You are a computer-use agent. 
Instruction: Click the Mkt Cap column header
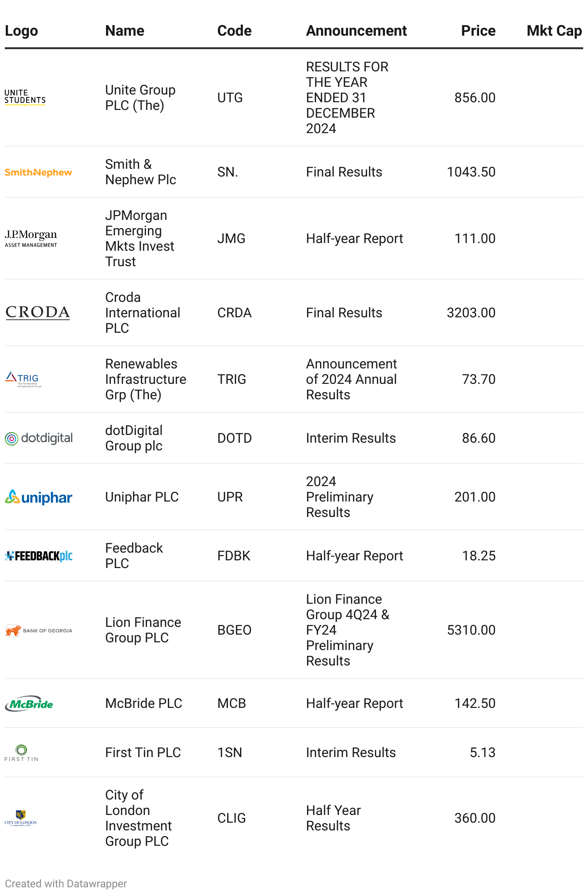coord(554,31)
